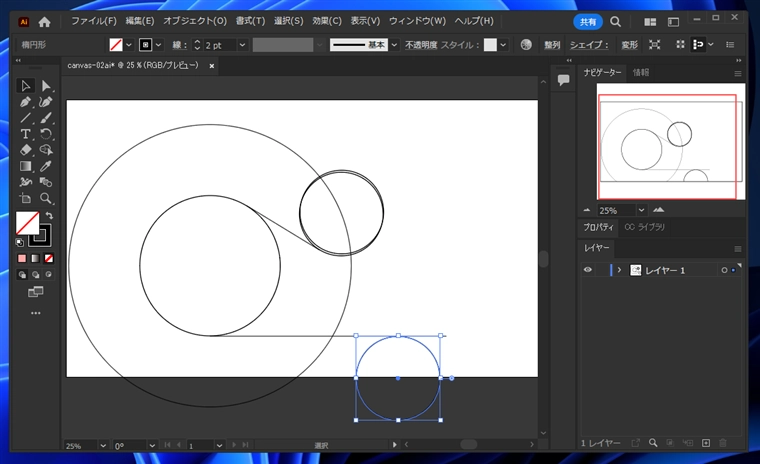Set apply mode to None
The image size is (760, 464).
(49, 258)
